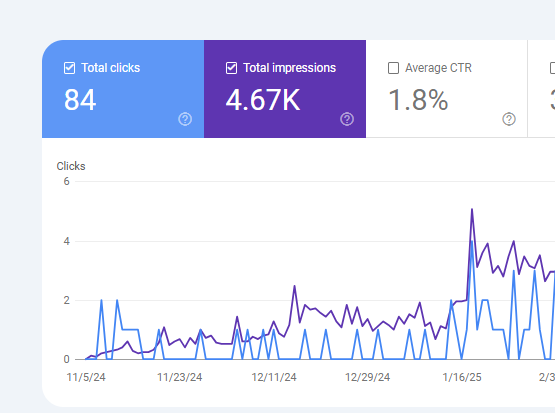Click the 11/23/24 date label
555x413 pixels.
180,377
